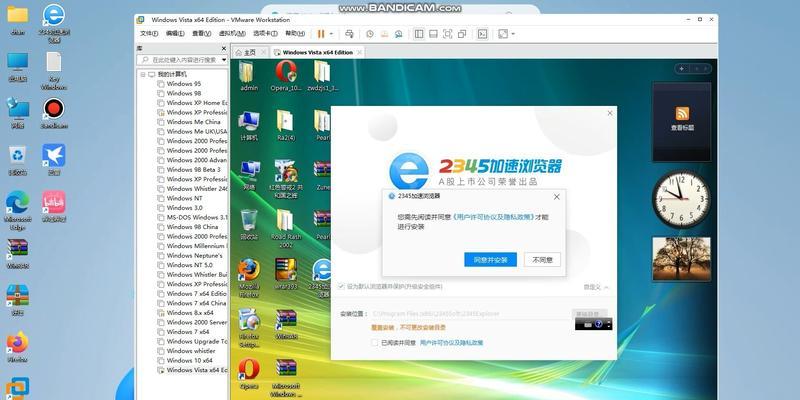
Task: Click the language bar help icon
Action: (x=598, y=324)
